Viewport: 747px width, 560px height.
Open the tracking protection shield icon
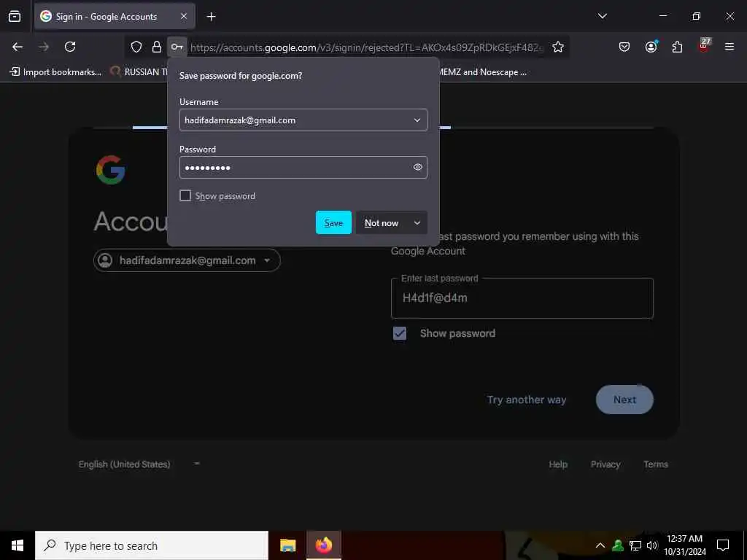pyautogui.click(x=136, y=47)
